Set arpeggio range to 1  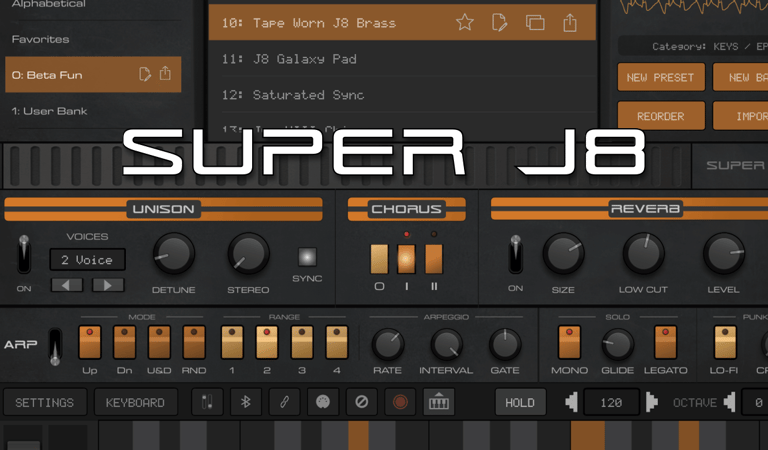tap(232, 342)
